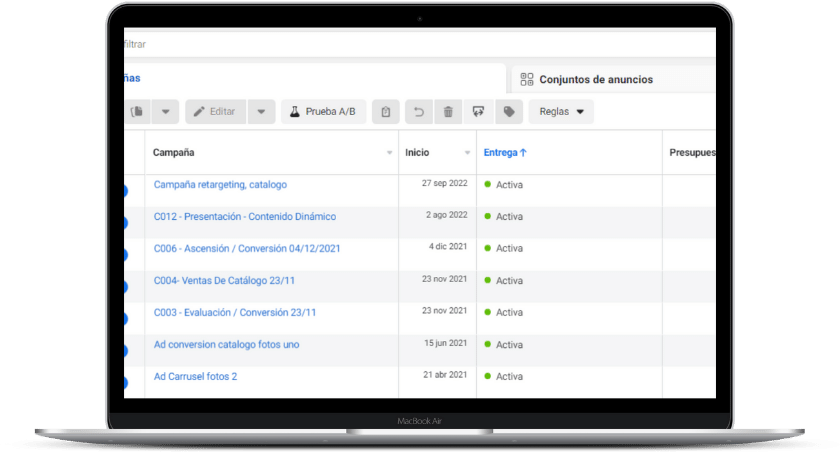Open the Campaña column header dropdown arrow

coord(390,153)
